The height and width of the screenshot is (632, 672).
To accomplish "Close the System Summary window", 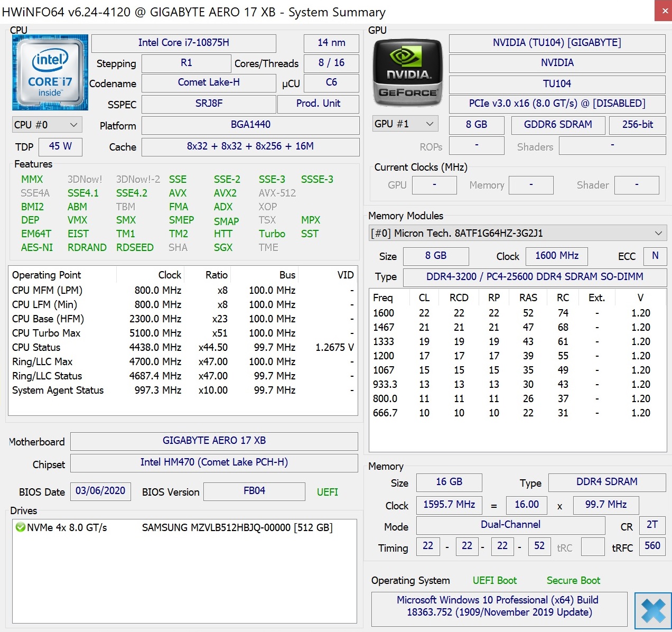I will [x=663, y=11].
